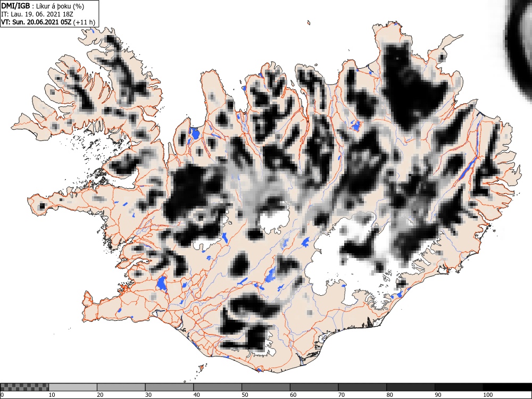532x399 pixels.
Task: Click the 'DMI/IGB : Líkur á þoku (%)' title
Action: (43, 6)
